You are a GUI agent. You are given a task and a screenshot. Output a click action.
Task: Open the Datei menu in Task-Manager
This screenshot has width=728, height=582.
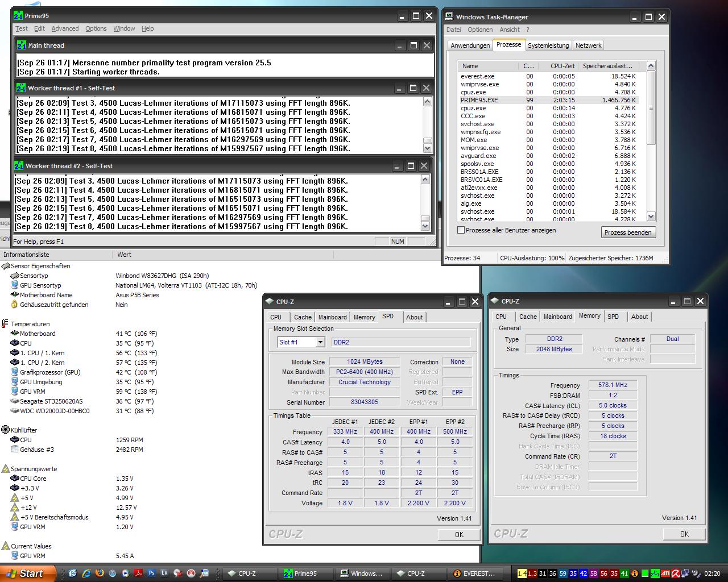tap(454, 30)
